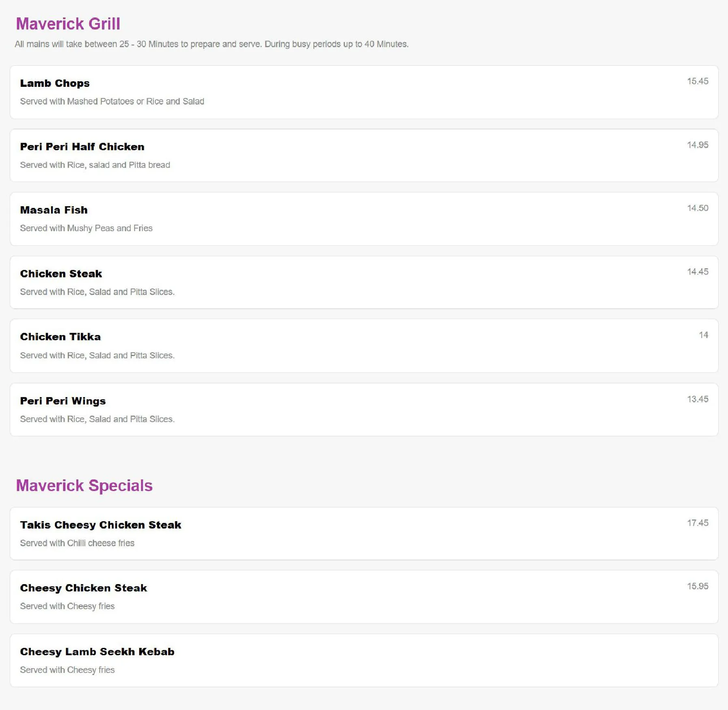Click the 14.50 price for Masala Fish

click(698, 208)
